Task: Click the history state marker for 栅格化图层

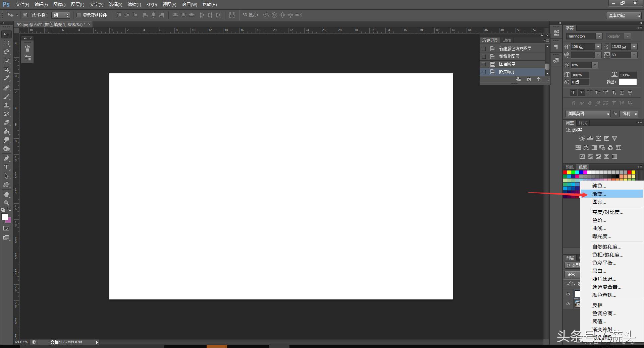Action: click(x=484, y=56)
